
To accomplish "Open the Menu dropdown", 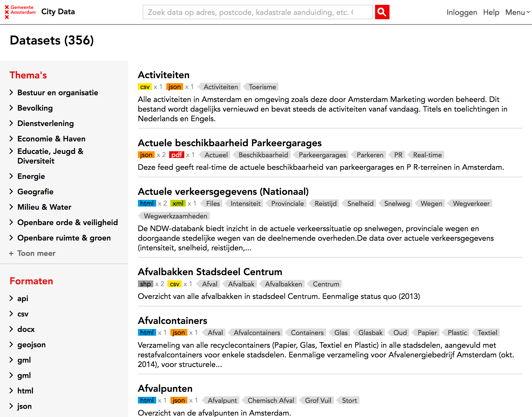I will point(518,12).
